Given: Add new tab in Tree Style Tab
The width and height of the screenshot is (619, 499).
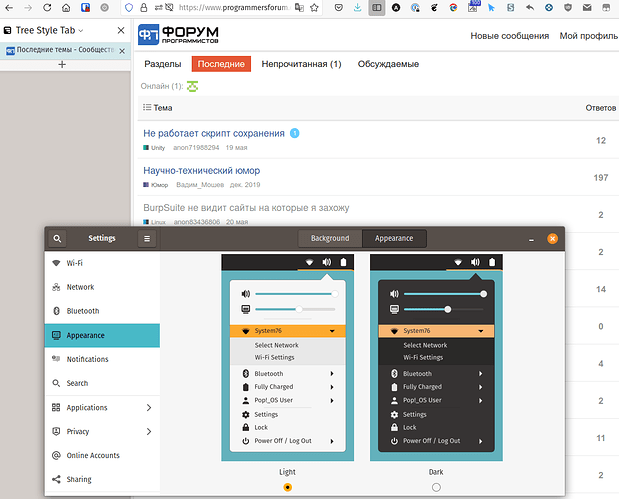Looking at the screenshot, I should (x=62, y=64).
